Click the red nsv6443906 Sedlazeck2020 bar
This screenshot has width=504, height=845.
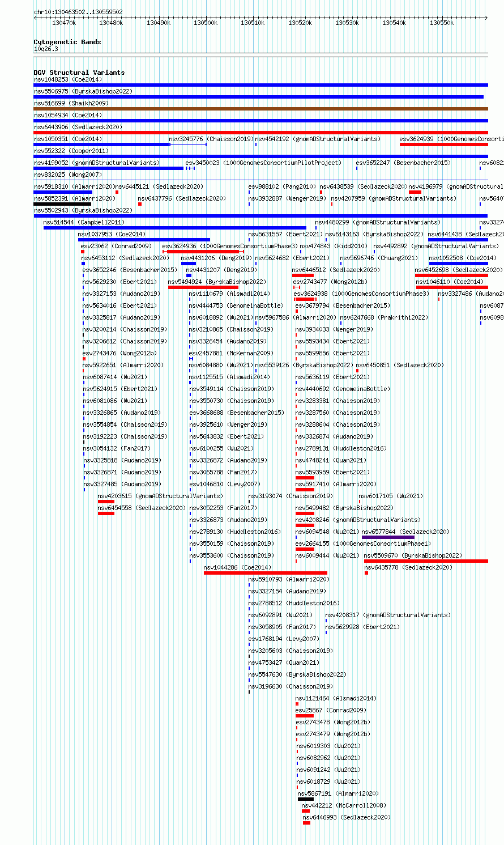260,133
